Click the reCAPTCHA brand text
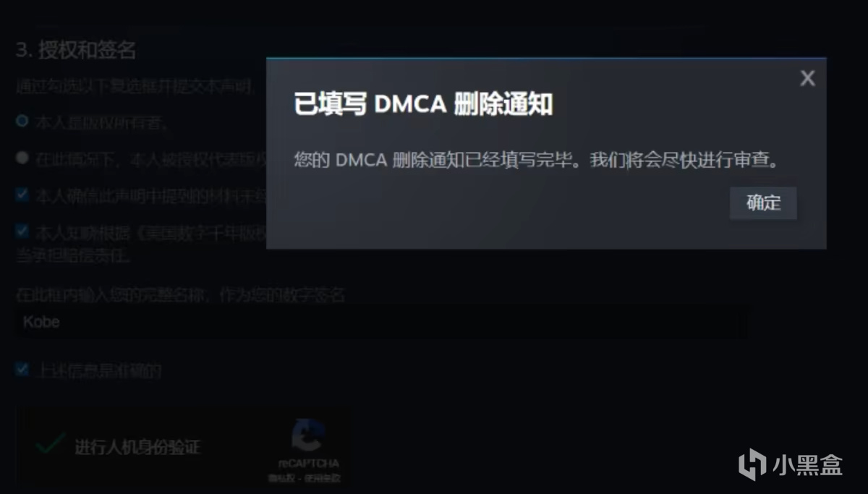Screen dimensions: 868x494 [309, 464]
